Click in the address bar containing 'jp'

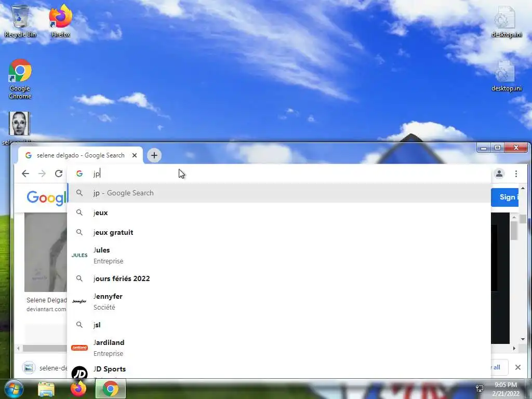[278, 174]
